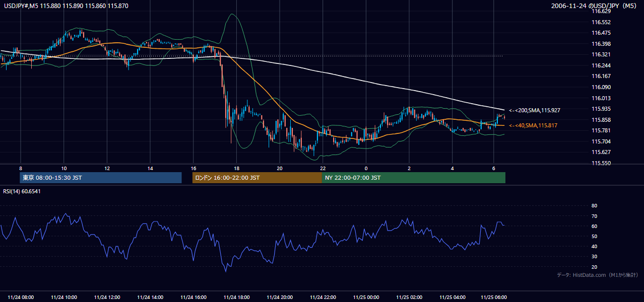Click the RSI(14) 60.6541 indicator label

pos(22,191)
